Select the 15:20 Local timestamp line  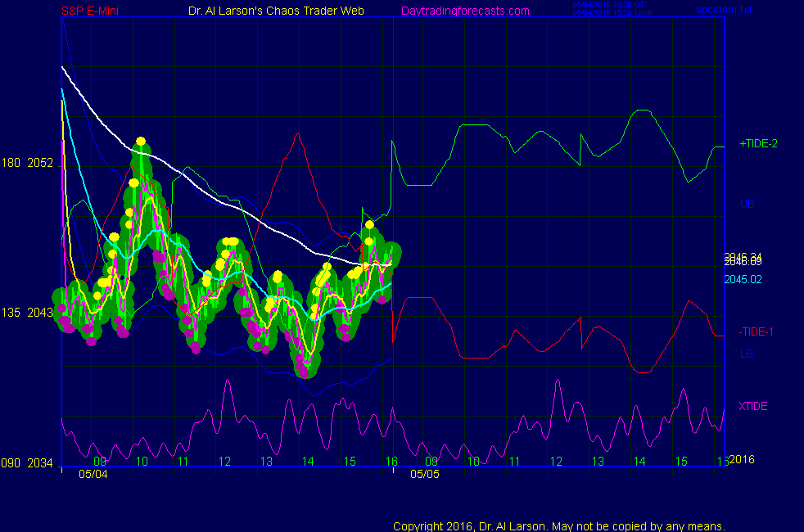pos(612,13)
